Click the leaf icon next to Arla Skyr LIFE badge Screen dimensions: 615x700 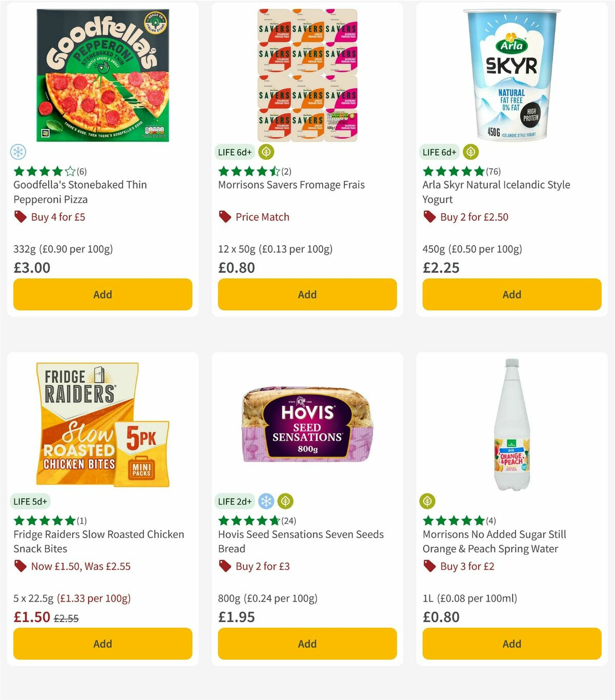click(x=470, y=152)
